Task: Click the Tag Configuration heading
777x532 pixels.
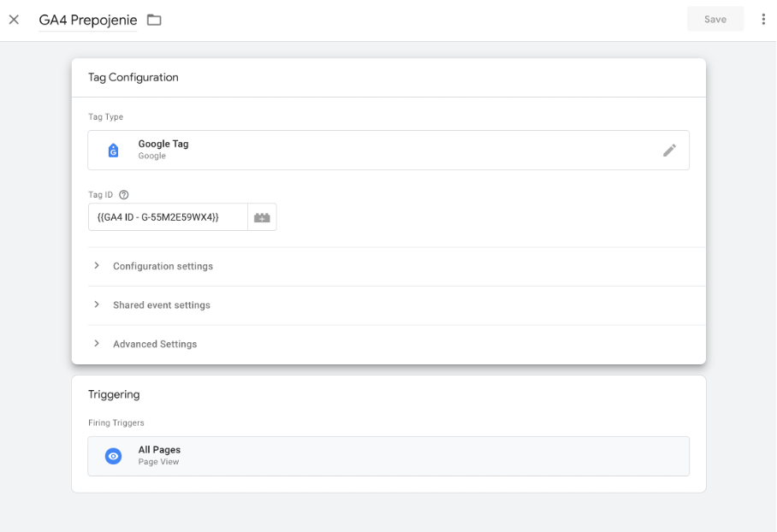Action: (133, 77)
